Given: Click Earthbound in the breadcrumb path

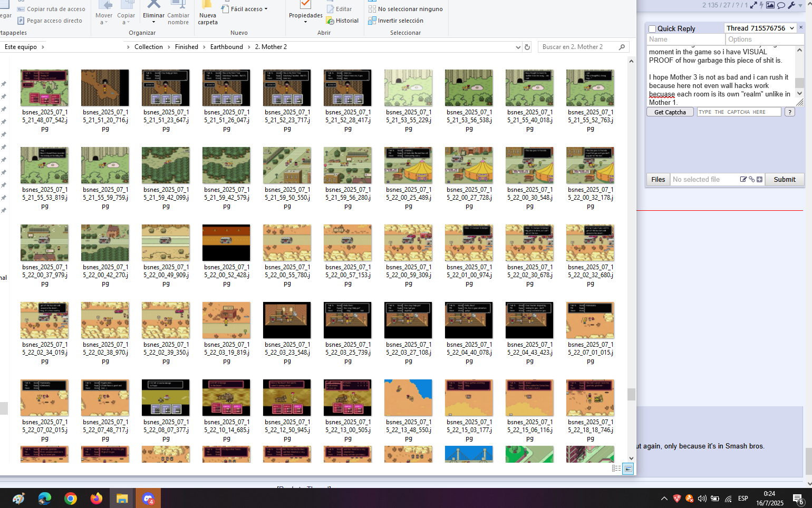Looking at the screenshot, I should click(x=226, y=47).
